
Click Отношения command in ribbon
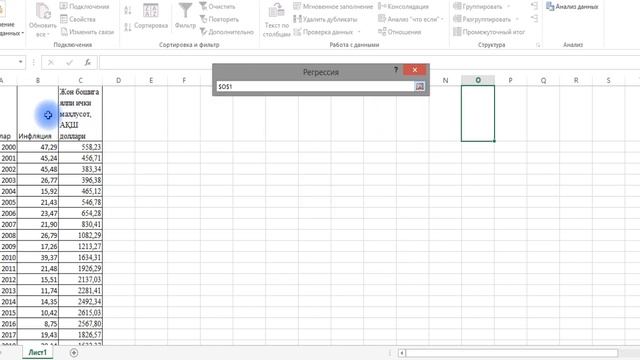[400, 32]
